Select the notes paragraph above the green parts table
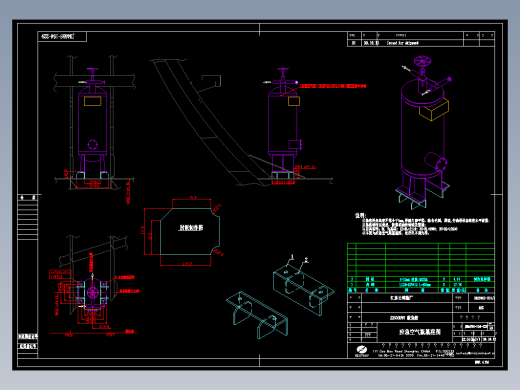Viewport: 520px width, 390px height. click(426, 226)
